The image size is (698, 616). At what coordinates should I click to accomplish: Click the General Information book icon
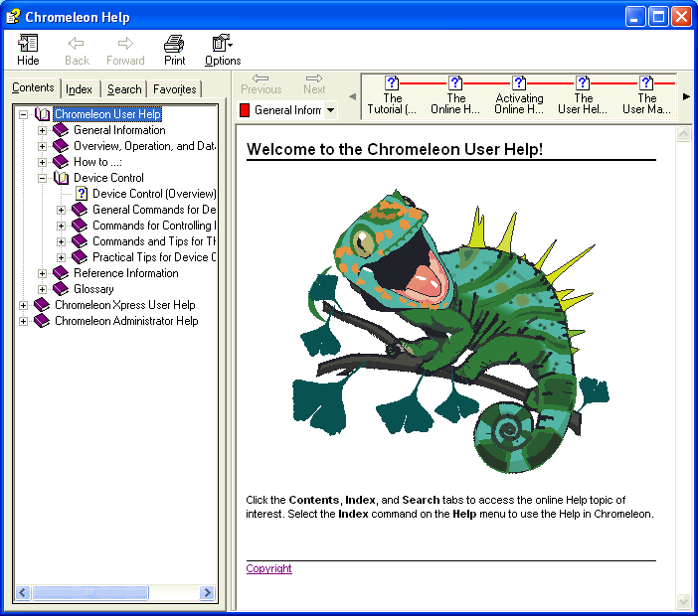pos(61,130)
